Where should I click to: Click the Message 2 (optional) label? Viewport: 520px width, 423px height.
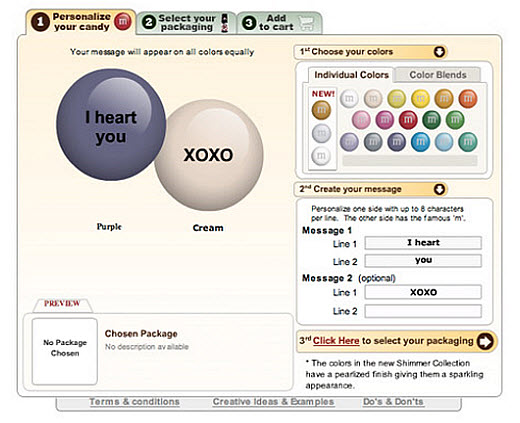click(x=349, y=278)
